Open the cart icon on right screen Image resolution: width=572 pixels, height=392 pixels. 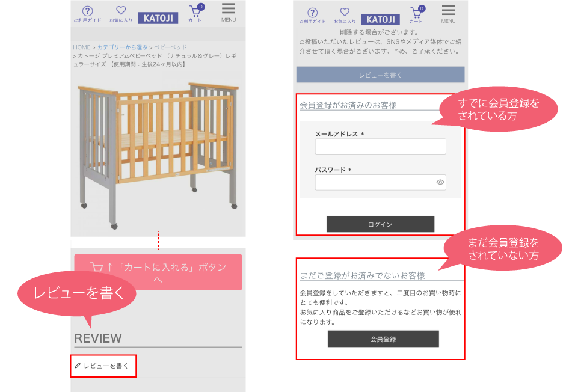coord(416,14)
